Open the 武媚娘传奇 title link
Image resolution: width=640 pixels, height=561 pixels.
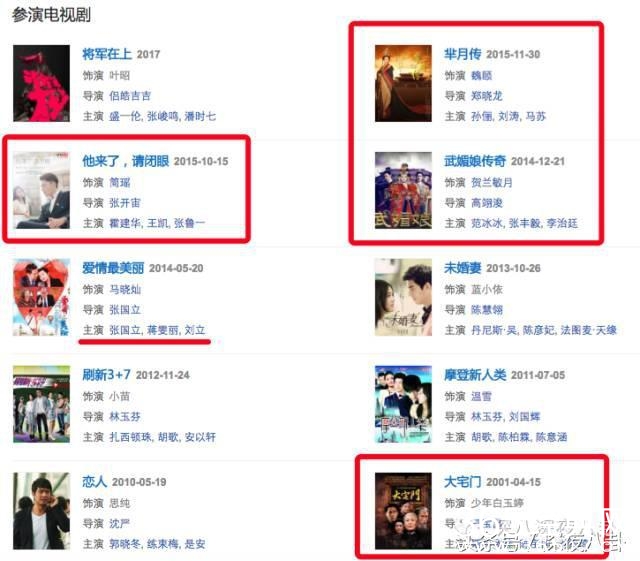(475, 161)
